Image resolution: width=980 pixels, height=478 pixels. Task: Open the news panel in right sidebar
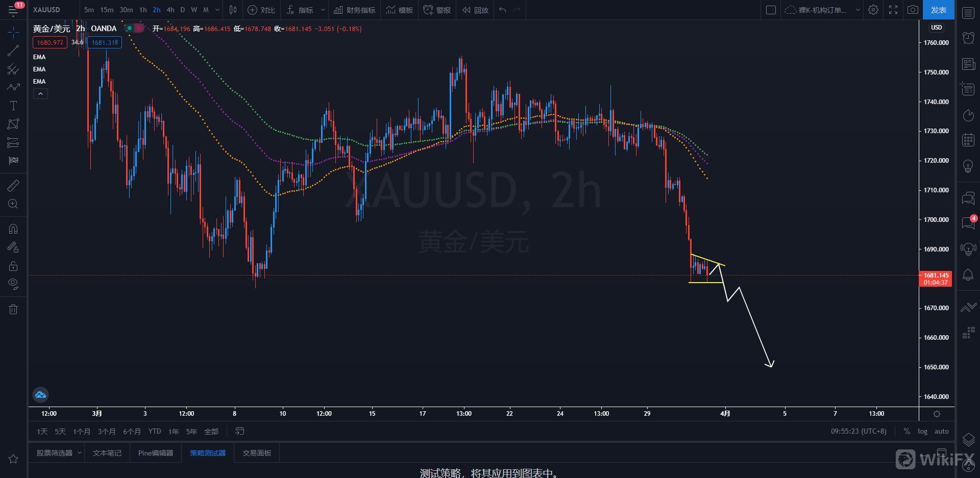click(968, 64)
